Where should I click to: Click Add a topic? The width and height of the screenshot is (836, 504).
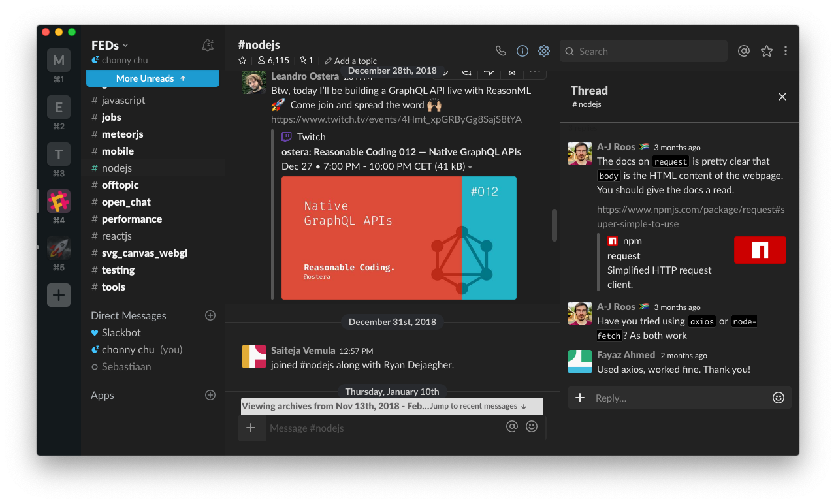click(351, 61)
